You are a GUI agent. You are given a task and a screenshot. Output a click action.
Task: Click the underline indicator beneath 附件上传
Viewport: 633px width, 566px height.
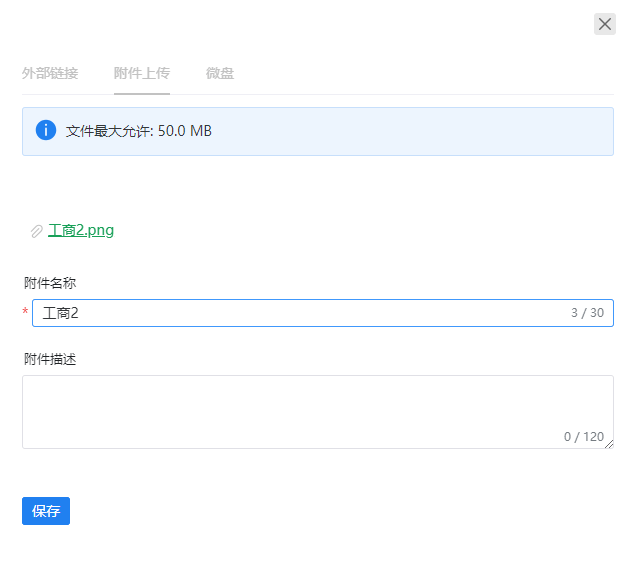pyautogui.click(x=142, y=94)
